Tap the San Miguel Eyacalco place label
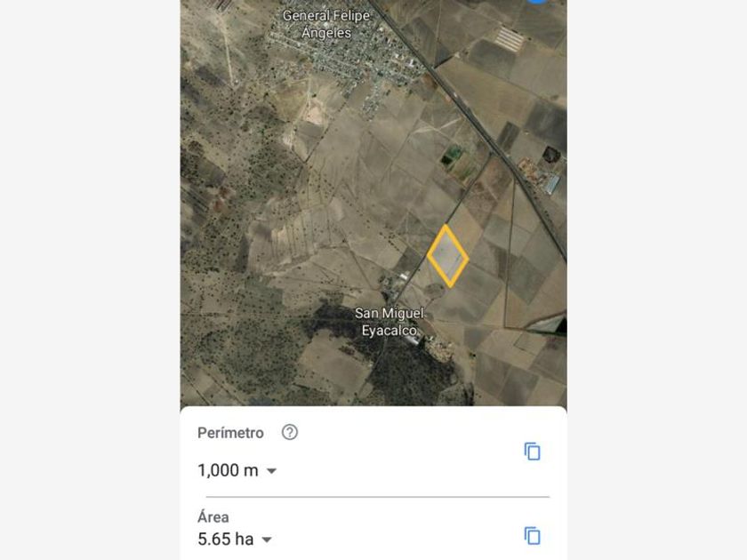Viewport: 747px width, 560px height. [x=390, y=322]
